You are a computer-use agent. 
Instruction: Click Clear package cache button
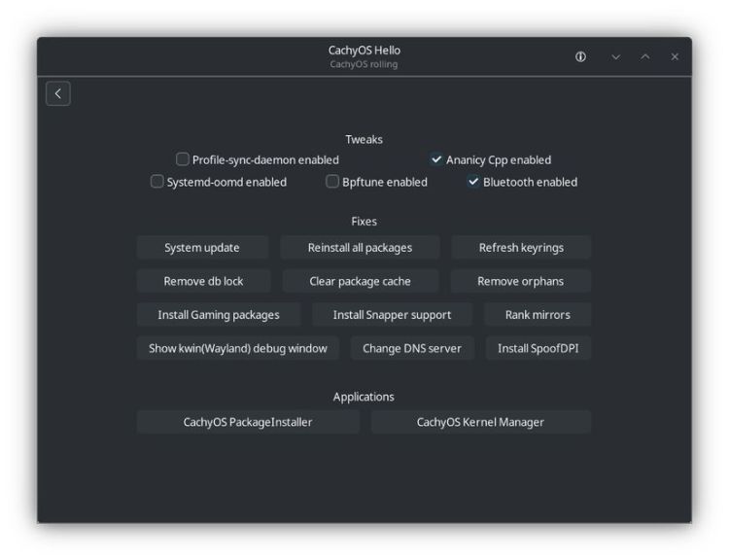click(x=360, y=282)
